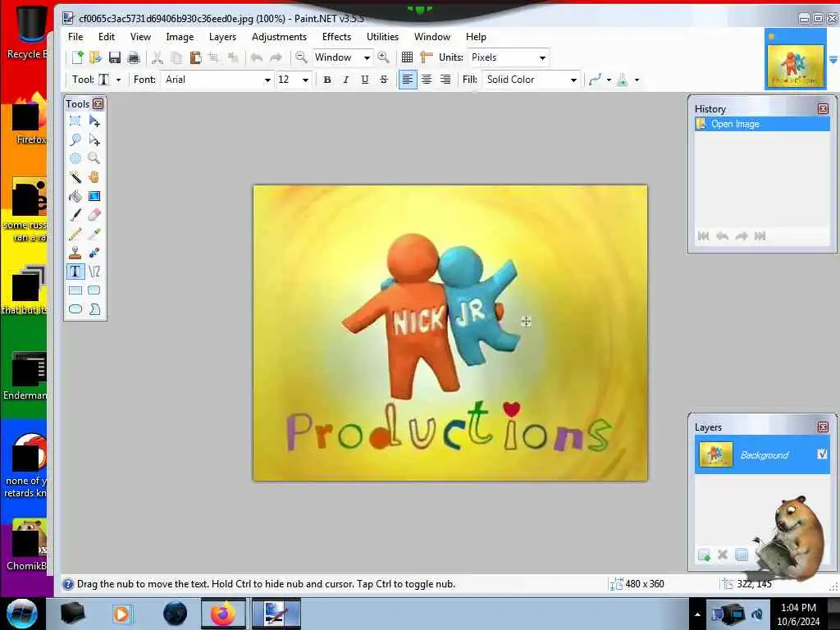Select the Move Selected Pixels tool
The height and width of the screenshot is (630, 840).
pyautogui.click(x=94, y=121)
